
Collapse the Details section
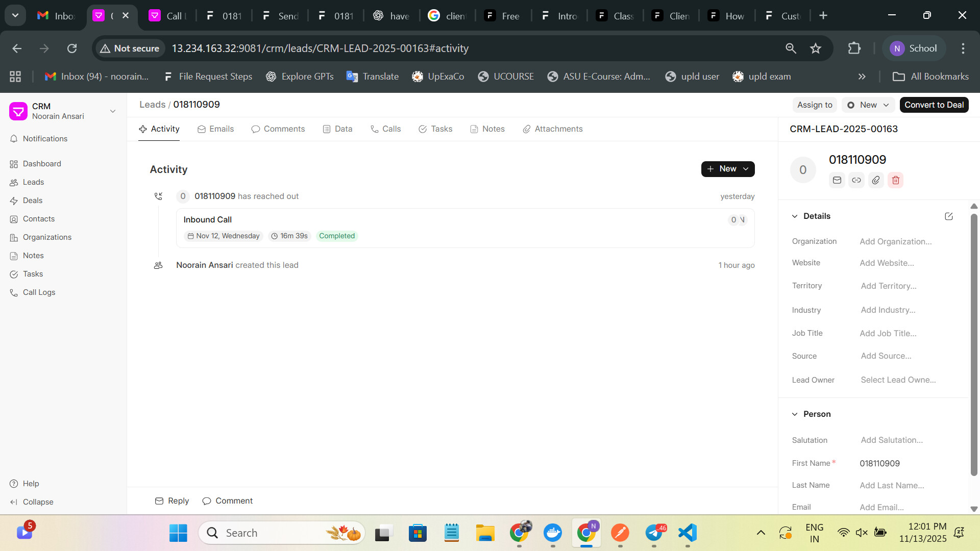795,216
